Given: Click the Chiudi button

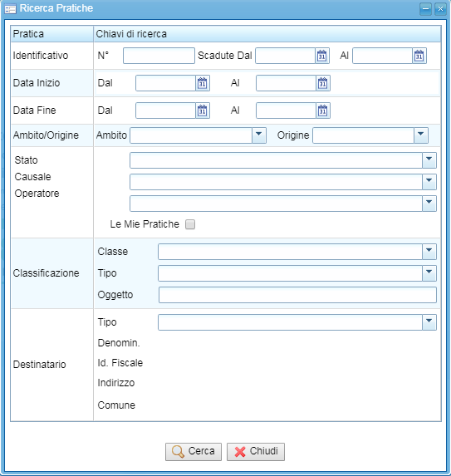Looking at the screenshot, I should click(x=256, y=452).
